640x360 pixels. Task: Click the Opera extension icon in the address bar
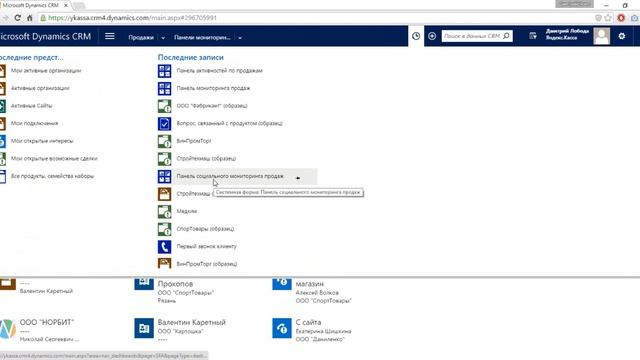tap(621, 18)
